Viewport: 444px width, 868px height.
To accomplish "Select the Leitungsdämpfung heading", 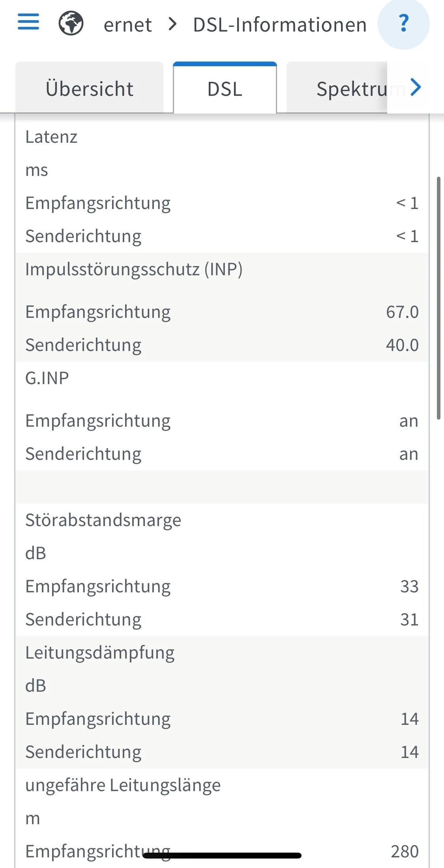I will [x=100, y=653].
